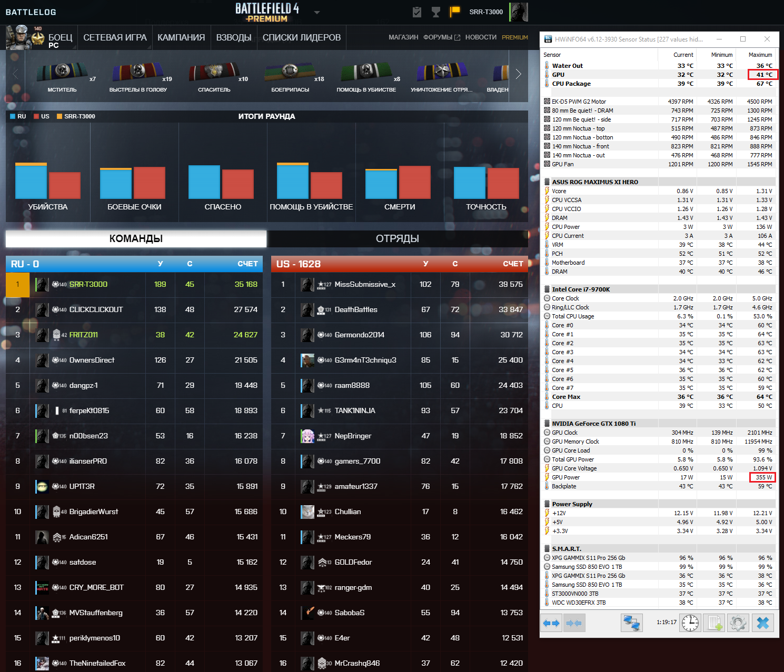The height and width of the screenshot is (672, 784).
Task: Click the Sensor column header in HWiNFO
Action: (x=552, y=55)
